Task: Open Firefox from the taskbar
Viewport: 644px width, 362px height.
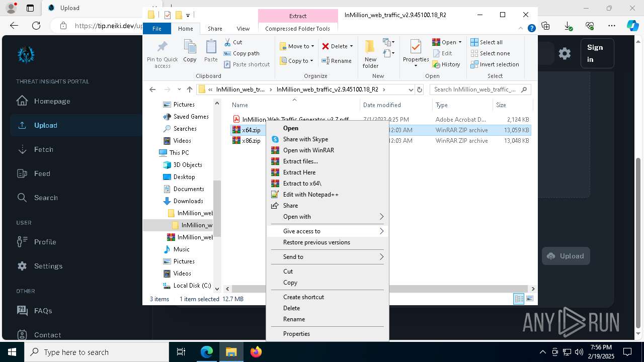Action: [256, 352]
